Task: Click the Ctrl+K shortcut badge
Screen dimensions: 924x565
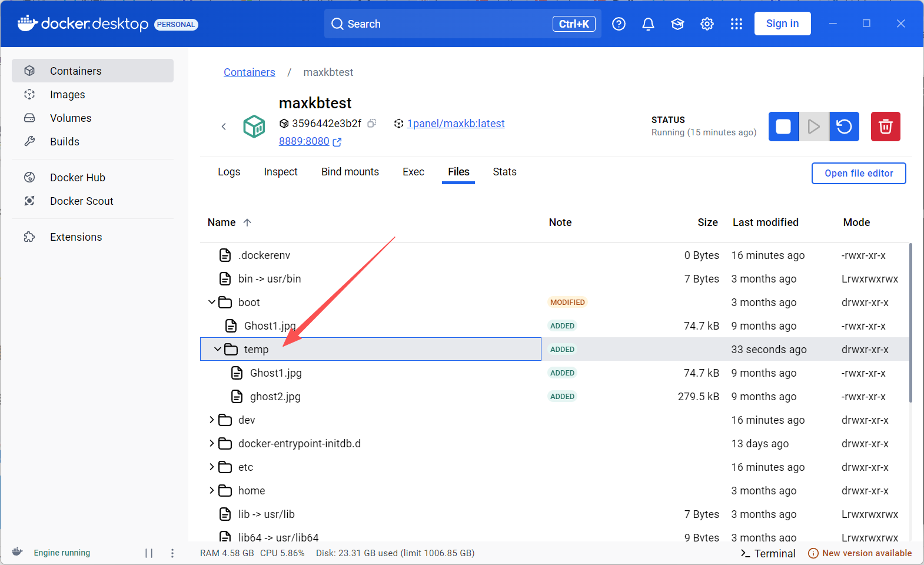Action: (574, 24)
